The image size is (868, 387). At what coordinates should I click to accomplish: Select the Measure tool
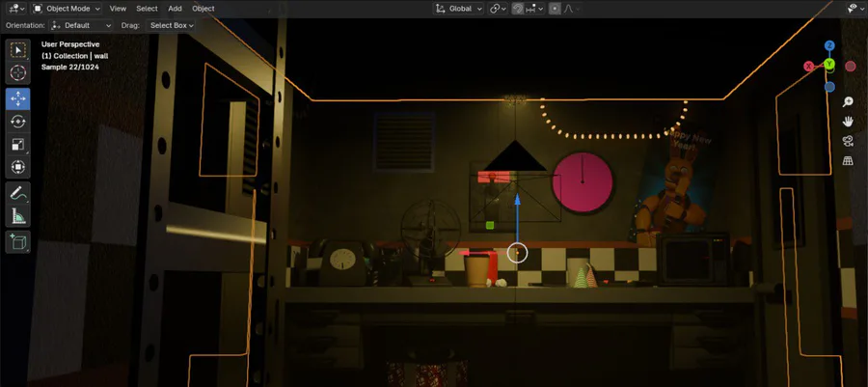point(18,216)
